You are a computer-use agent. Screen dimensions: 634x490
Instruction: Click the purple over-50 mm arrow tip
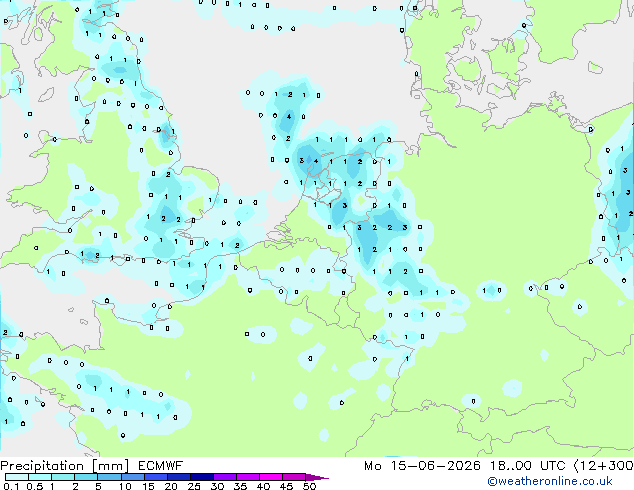pos(317,478)
